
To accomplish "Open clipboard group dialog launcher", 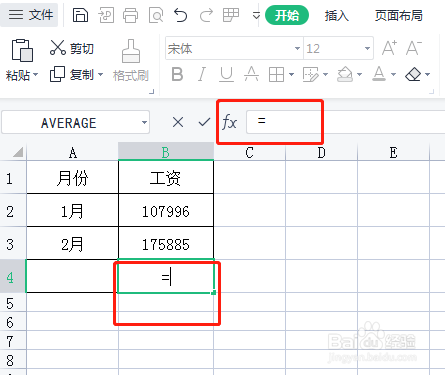I will click(152, 91).
